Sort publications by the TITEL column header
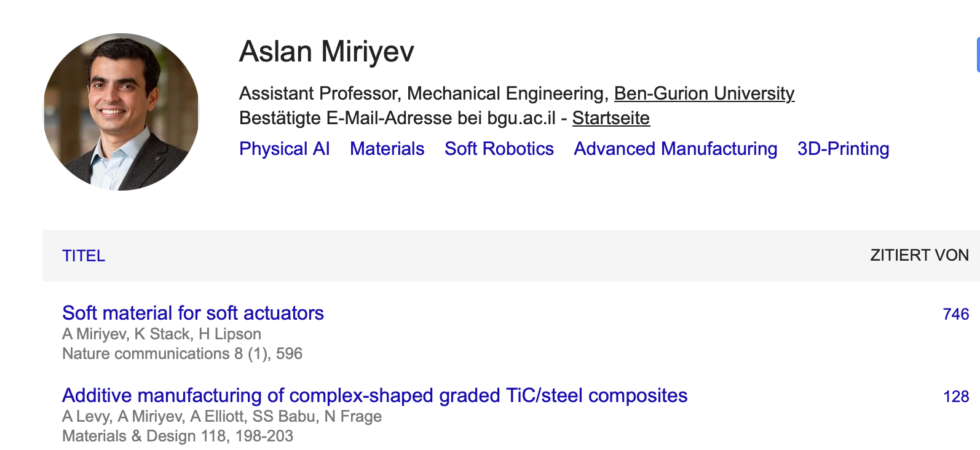 84,256
